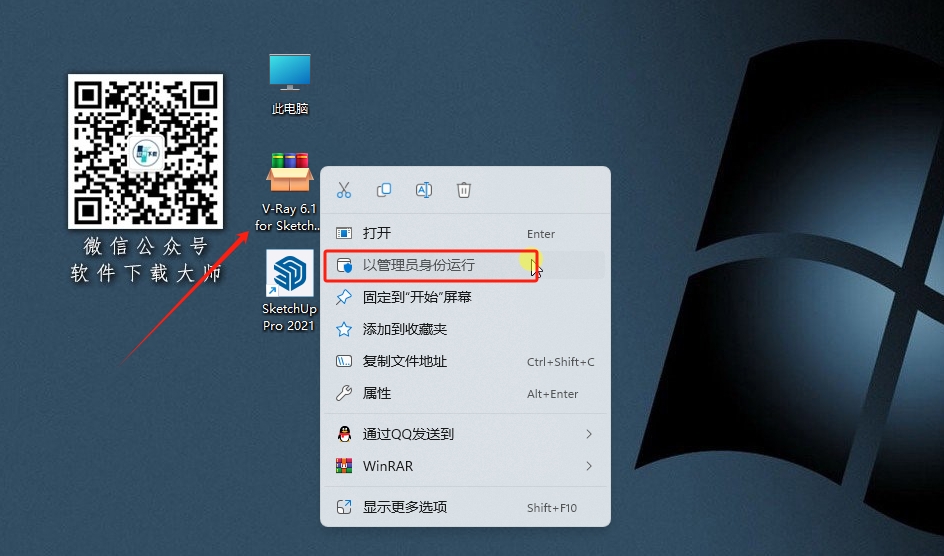
Task: Open the 此电脑 desktop icon
Action: tap(290, 84)
